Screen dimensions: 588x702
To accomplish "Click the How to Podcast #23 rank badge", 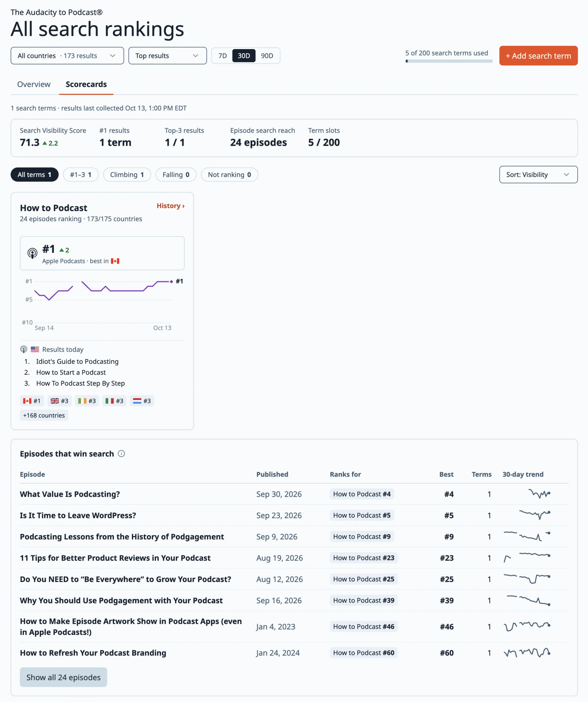I will (363, 558).
